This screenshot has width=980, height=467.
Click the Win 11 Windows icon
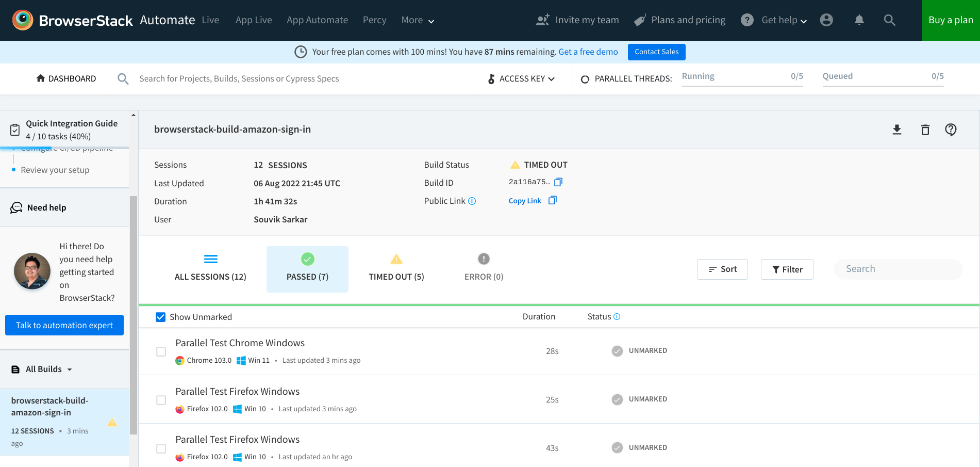241,361
